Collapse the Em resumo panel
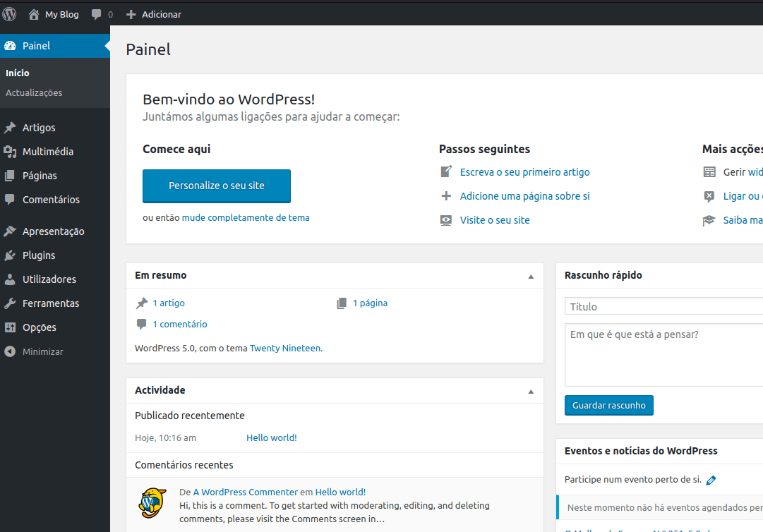The width and height of the screenshot is (763, 532). (x=530, y=277)
